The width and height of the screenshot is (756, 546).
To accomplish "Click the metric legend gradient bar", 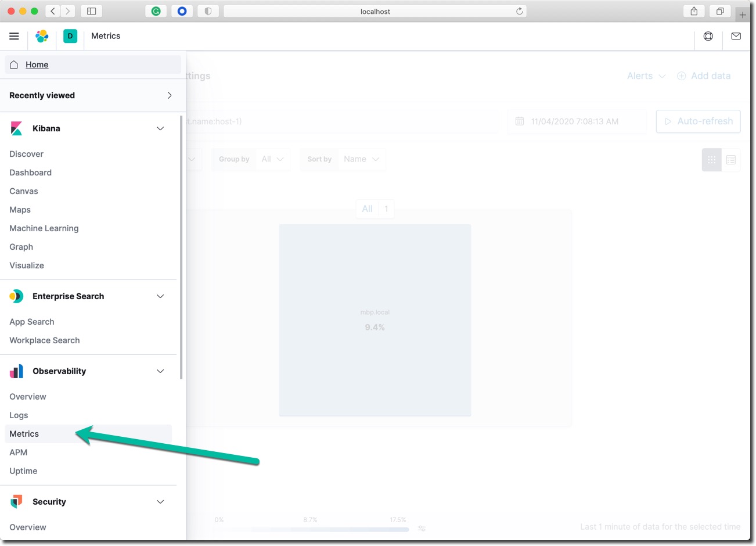I will click(x=311, y=529).
